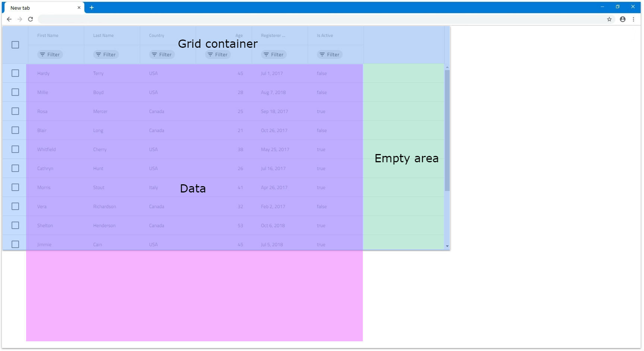The width and height of the screenshot is (644, 351).
Task: Click the browser forward arrow icon
Action: pos(20,19)
